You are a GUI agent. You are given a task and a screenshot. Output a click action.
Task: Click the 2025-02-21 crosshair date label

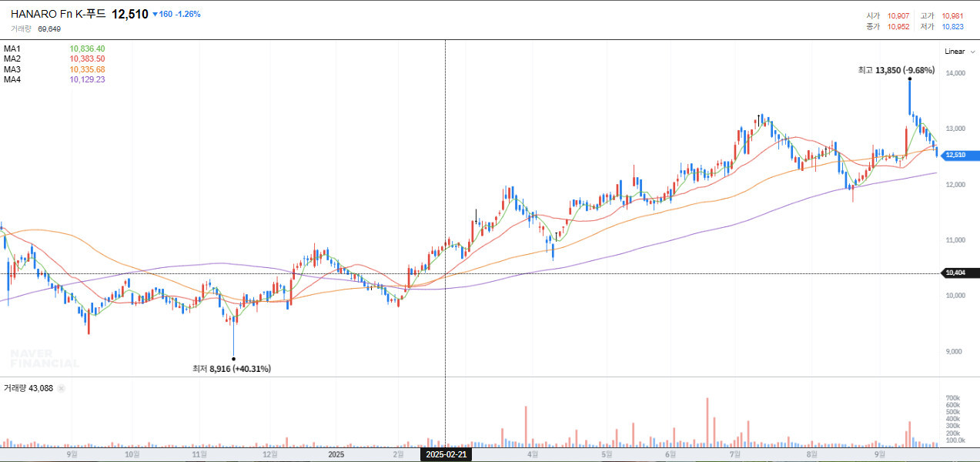pyautogui.click(x=446, y=454)
